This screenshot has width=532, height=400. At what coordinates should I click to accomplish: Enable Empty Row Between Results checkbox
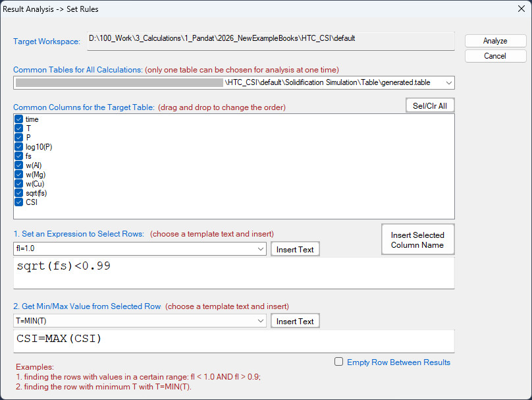pos(338,362)
